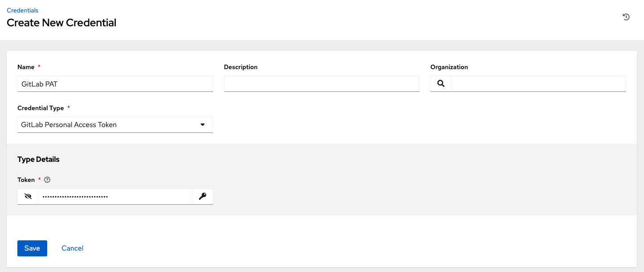Click the Organization lookup magnifier icon

[441, 83]
